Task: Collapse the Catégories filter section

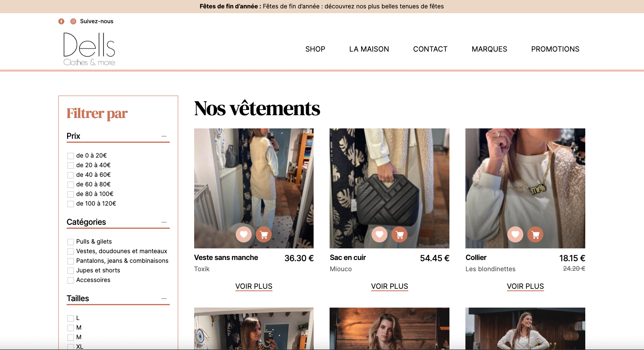Action: pos(164,222)
